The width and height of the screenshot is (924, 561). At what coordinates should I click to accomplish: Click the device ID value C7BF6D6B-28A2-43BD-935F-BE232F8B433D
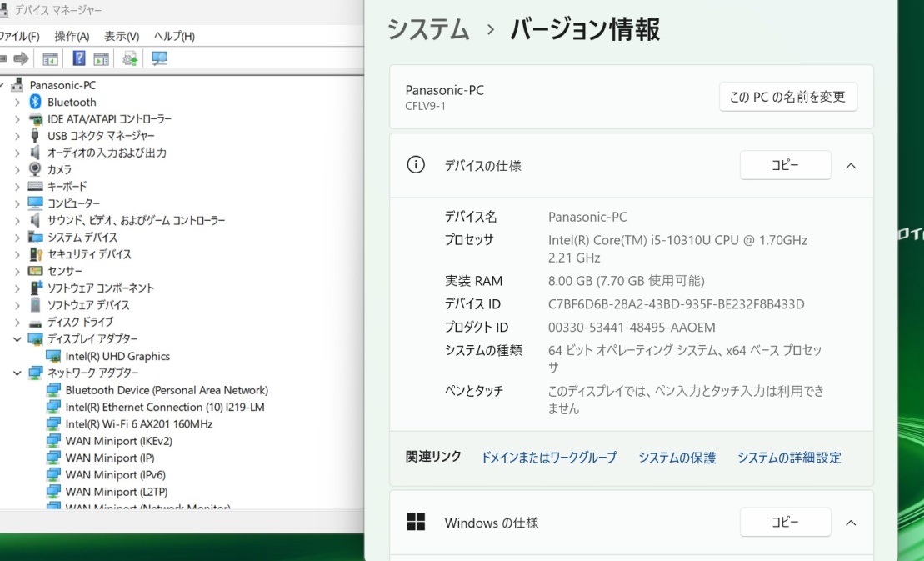(x=676, y=304)
